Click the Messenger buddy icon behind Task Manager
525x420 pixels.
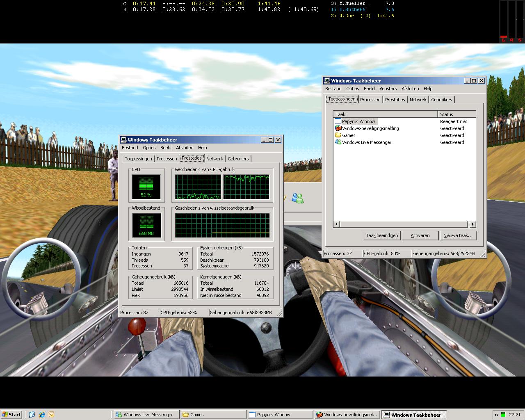[297, 199]
